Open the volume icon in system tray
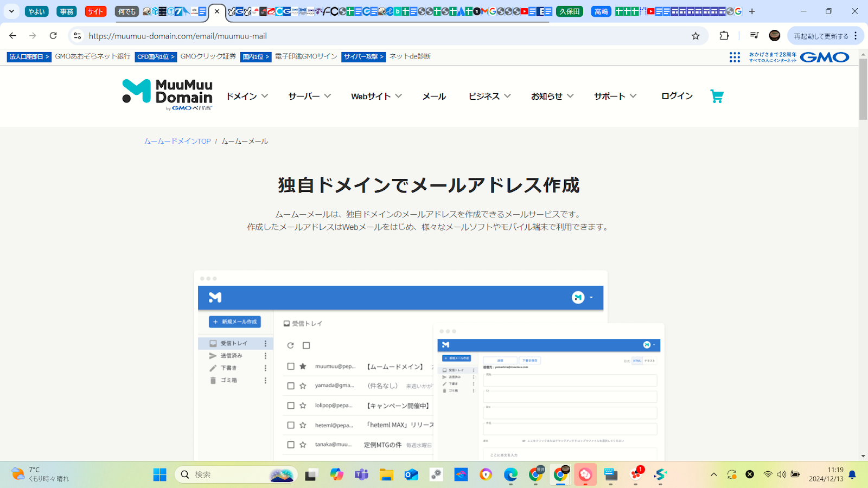868x488 pixels. pos(781,474)
